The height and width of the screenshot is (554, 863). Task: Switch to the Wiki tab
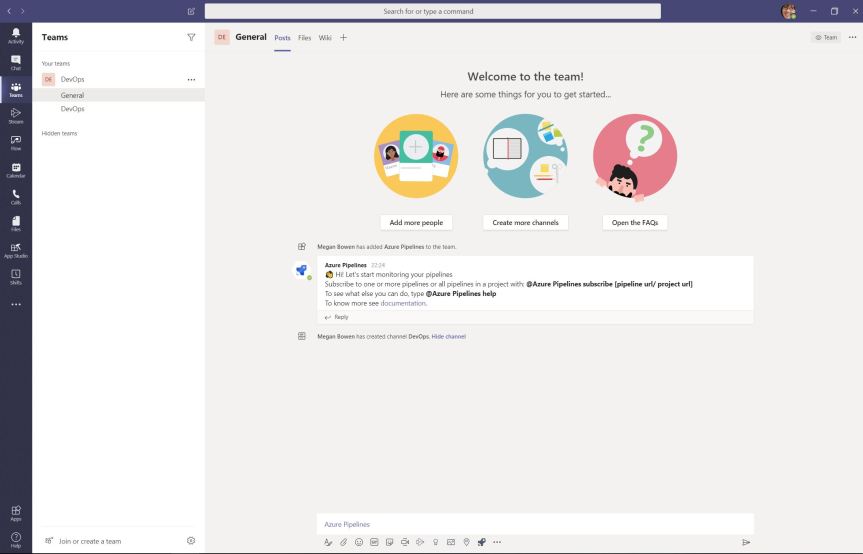pyautogui.click(x=325, y=38)
